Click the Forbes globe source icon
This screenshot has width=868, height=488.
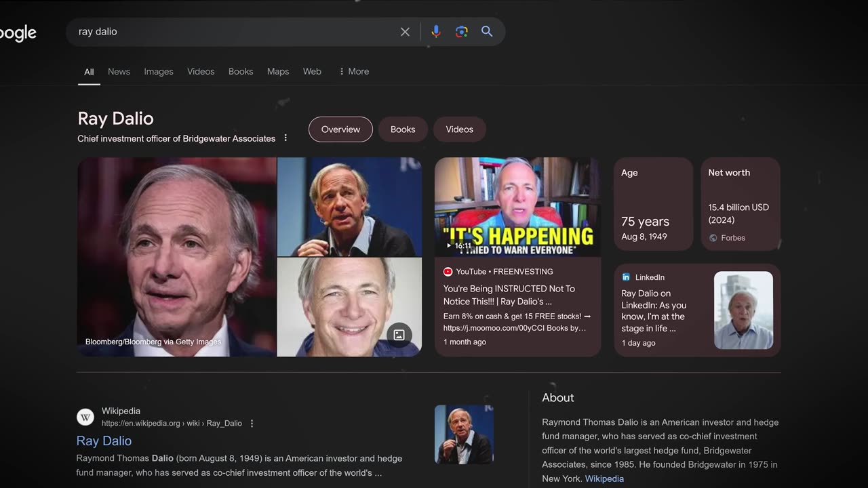pos(713,238)
